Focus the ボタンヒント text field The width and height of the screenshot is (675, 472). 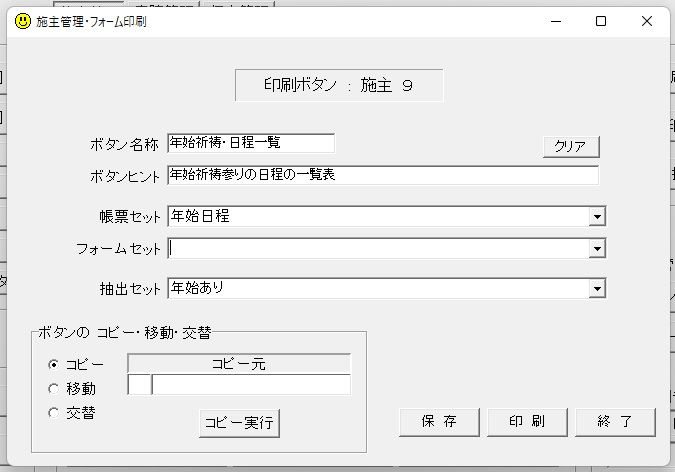383,175
